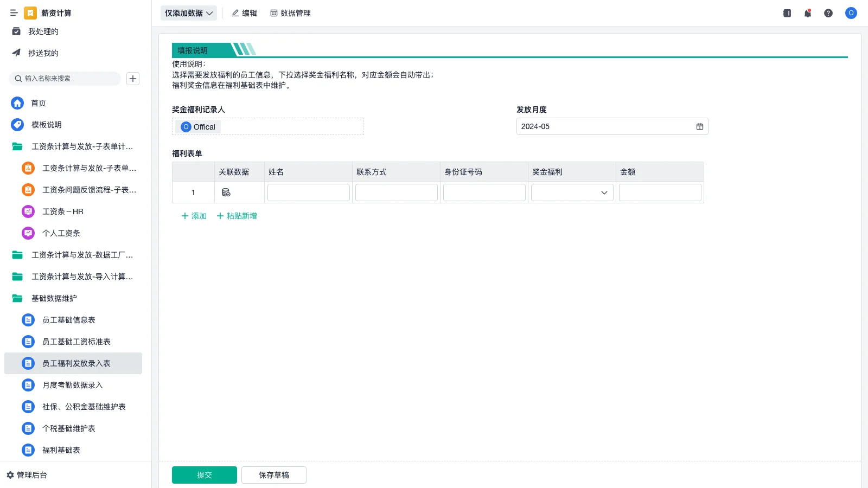The image size is (868, 488).
Task: Click the 发放月度 date field
Action: pos(612,126)
